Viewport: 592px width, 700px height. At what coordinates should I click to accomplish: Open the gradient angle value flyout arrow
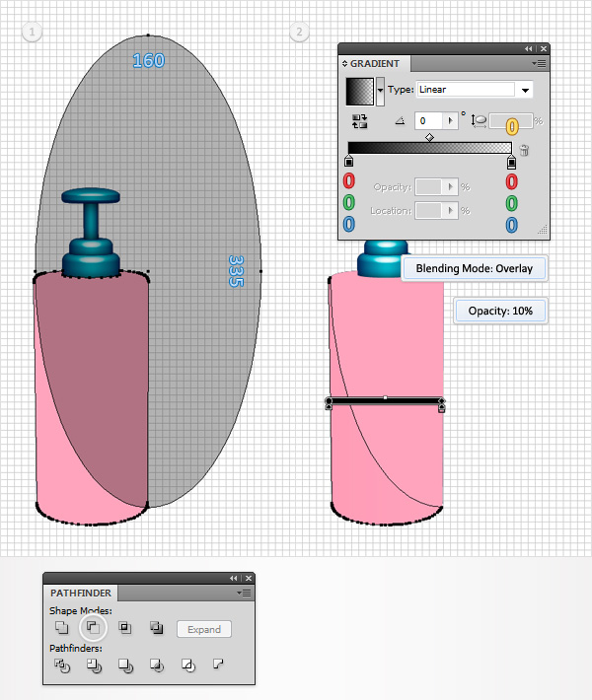coord(450,120)
